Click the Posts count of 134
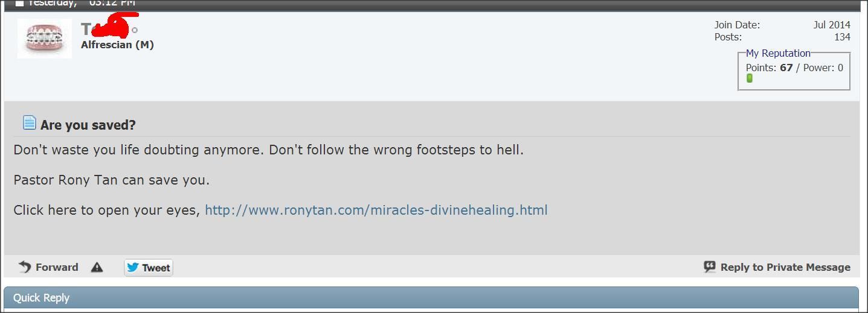Screen dimensions: 868x313 (842, 37)
